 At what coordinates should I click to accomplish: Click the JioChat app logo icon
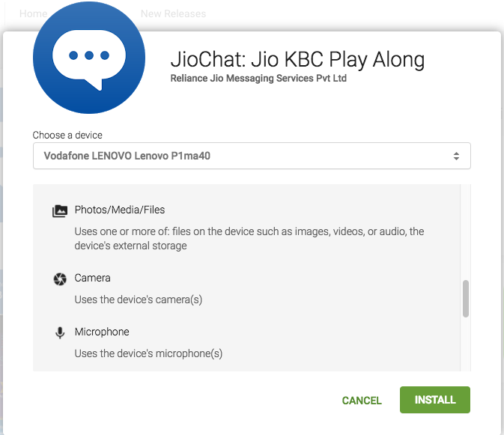[89, 58]
